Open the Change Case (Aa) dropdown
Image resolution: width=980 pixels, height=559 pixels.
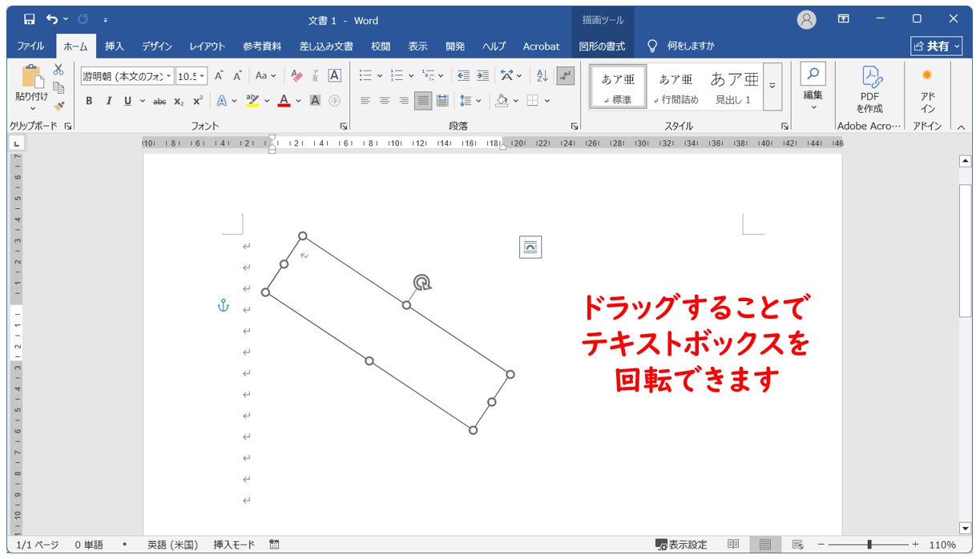click(265, 76)
